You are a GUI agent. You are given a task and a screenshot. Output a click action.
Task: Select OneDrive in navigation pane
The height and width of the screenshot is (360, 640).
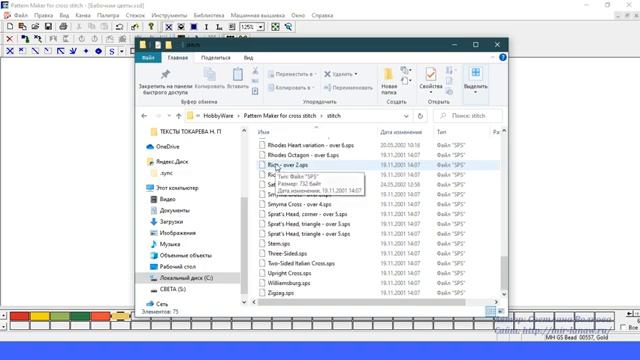167,147
